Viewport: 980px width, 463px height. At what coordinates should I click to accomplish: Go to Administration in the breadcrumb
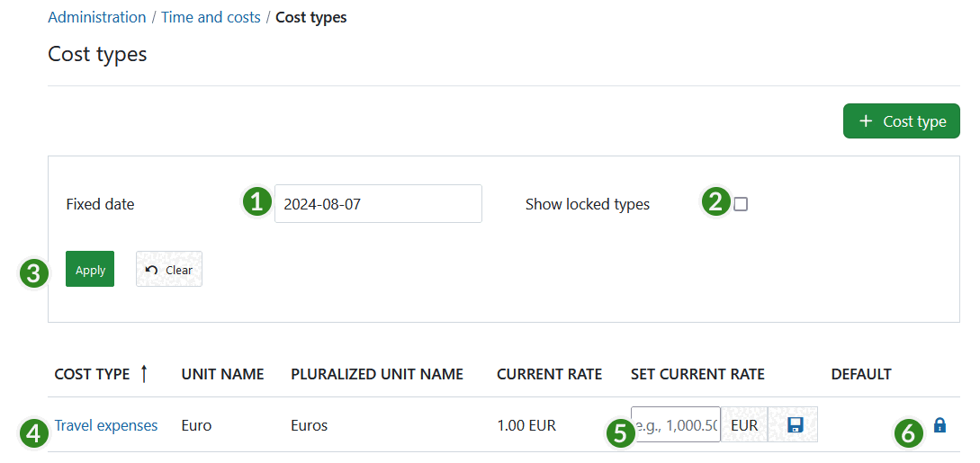(96, 17)
